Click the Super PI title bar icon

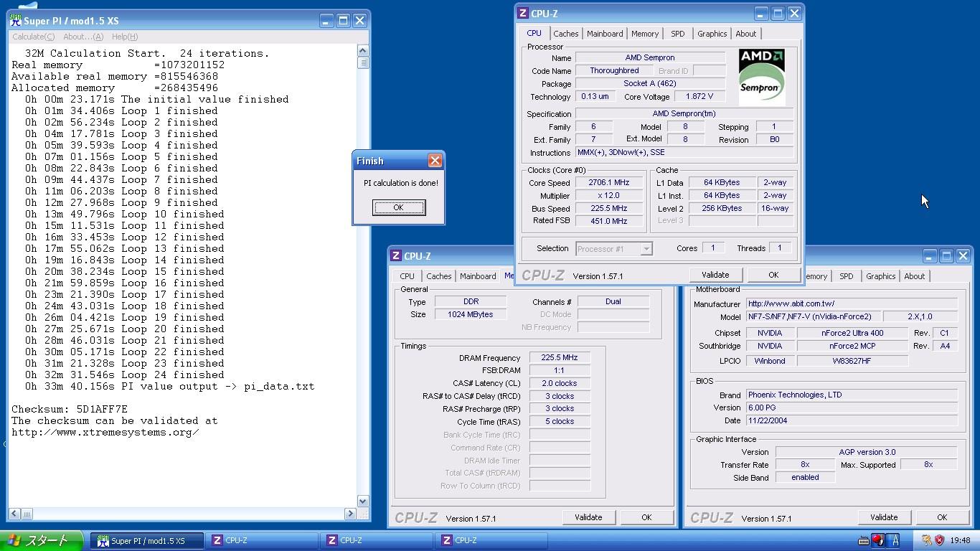pos(16,21)
